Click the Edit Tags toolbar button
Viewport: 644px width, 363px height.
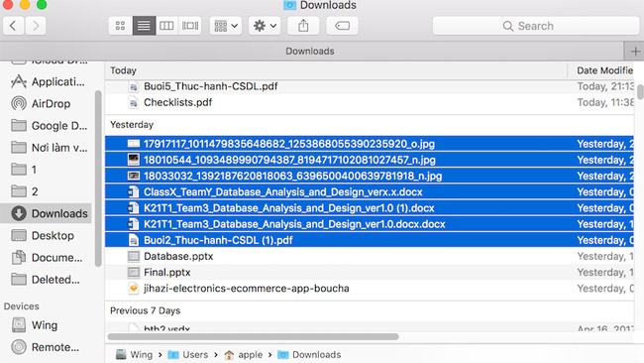click(x=342, y=26)
